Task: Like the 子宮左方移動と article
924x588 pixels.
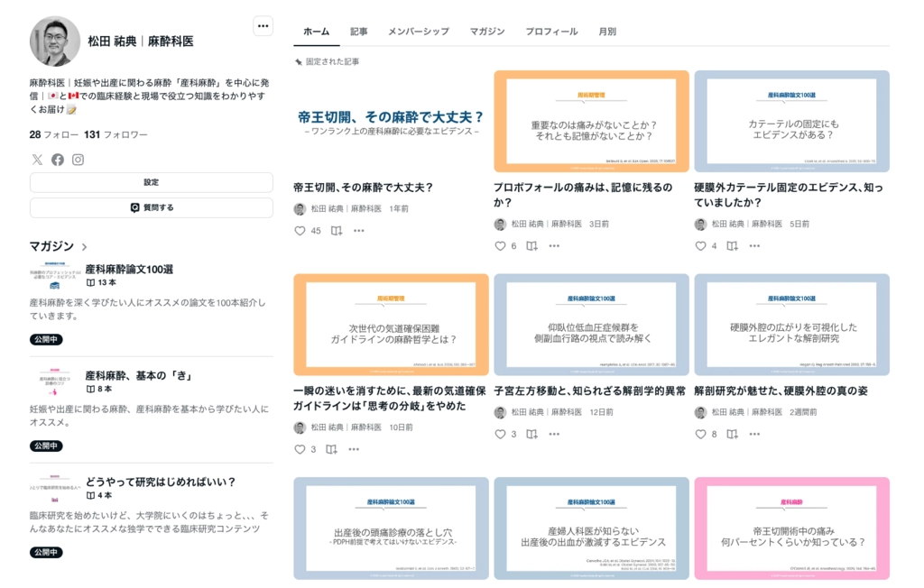Action: [x=500, y=434]
